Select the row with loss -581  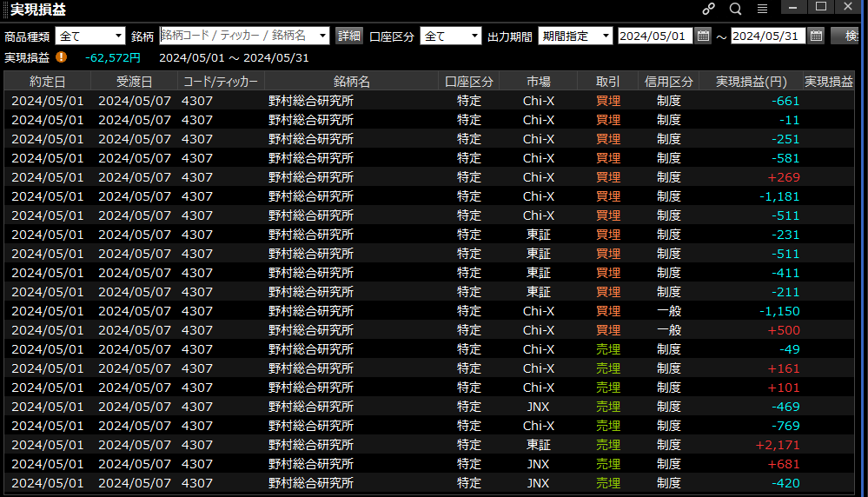(x=429, y=158)
